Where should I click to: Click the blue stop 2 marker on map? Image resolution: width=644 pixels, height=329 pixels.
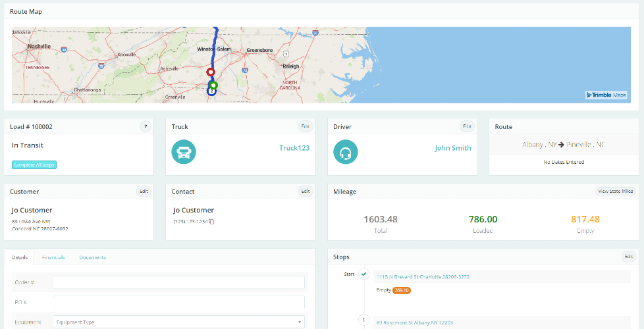tap(211, 91)
